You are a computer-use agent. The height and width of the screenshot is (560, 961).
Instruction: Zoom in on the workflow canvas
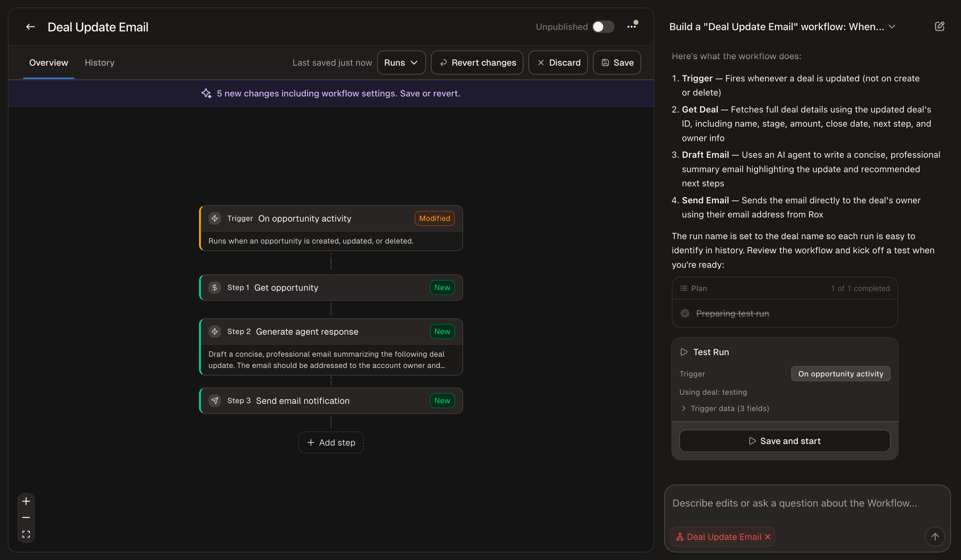pos(26,501)
